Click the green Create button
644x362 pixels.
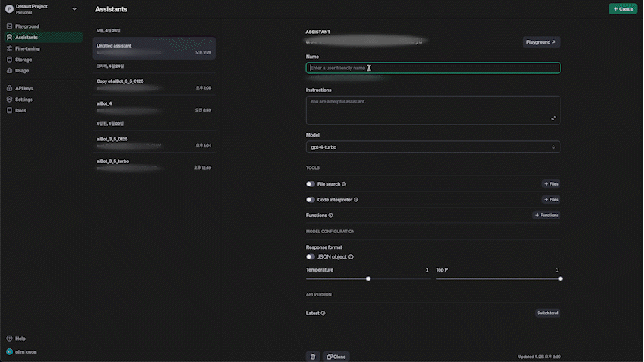[x=623, y=8]
